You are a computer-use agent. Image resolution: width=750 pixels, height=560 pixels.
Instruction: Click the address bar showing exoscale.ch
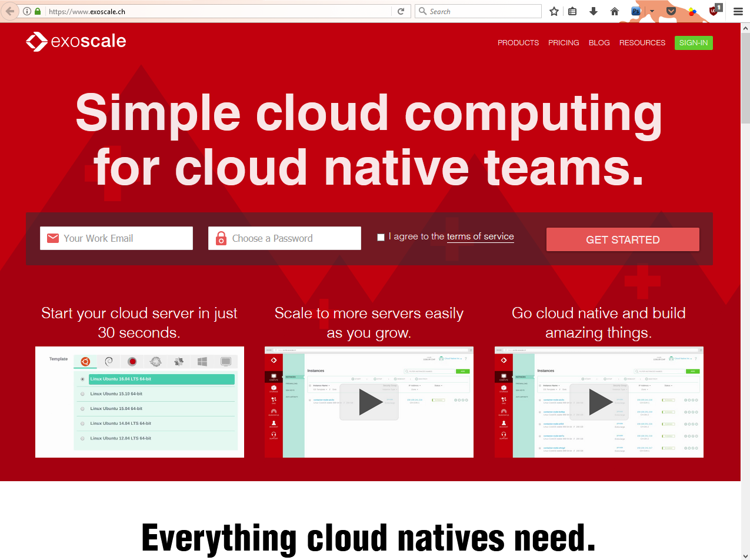[218, 11]
